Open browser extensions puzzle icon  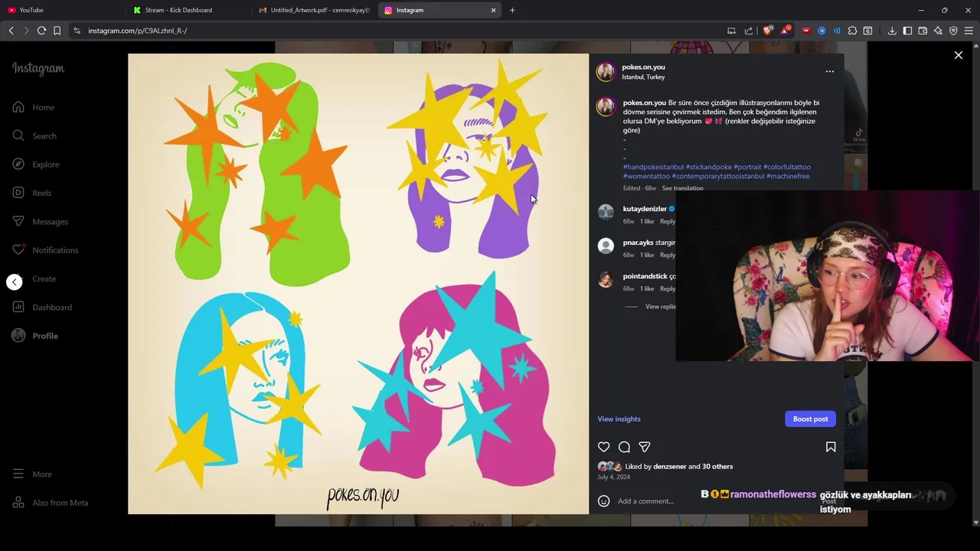(852, 31)
